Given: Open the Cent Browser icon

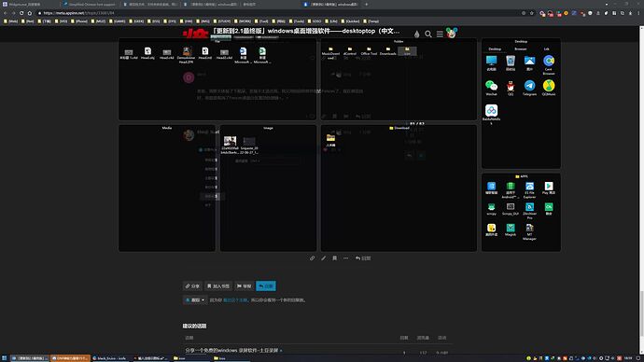Looking at the screenshot, I should click(549, 62).
